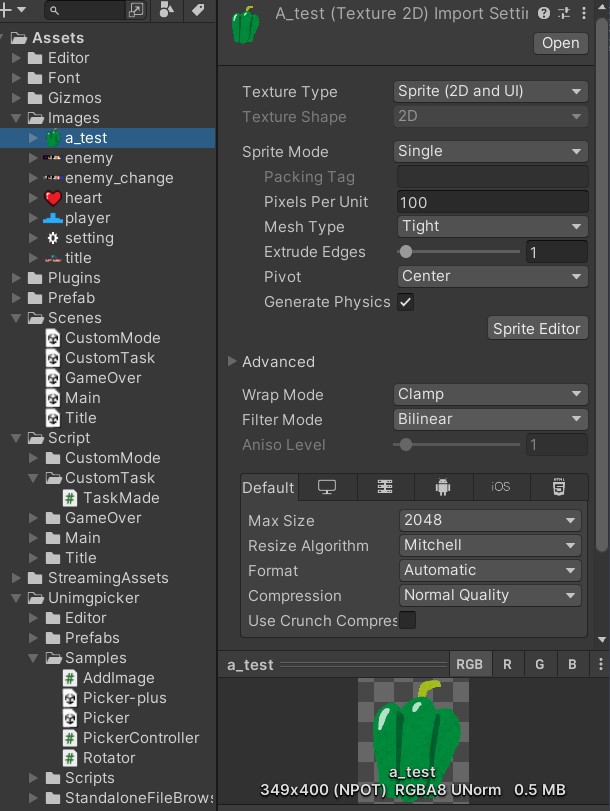This screenshot has width=610, height=811.
Task: Open the Sprite Editor
Action: pos(538,329)
